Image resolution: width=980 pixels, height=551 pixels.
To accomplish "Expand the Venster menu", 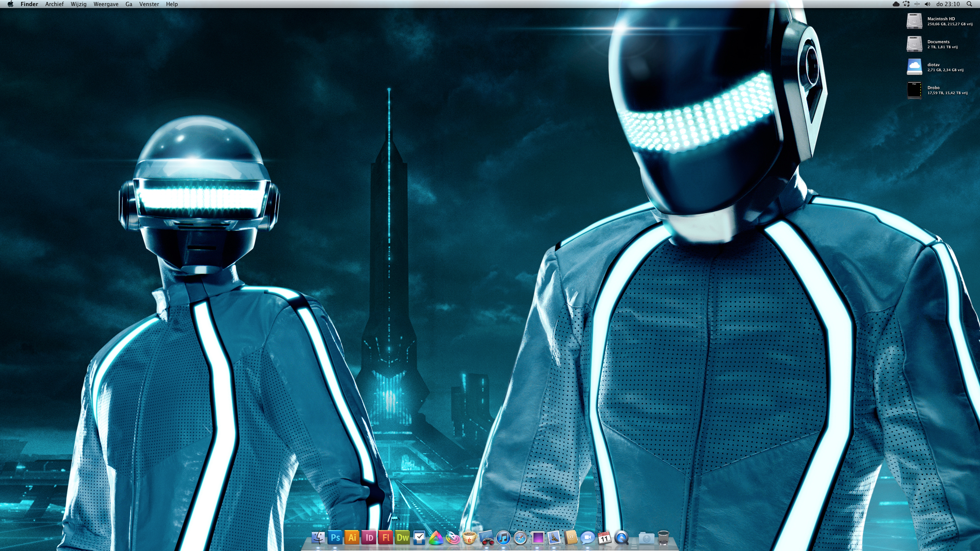I will click(x=149, y=4).
